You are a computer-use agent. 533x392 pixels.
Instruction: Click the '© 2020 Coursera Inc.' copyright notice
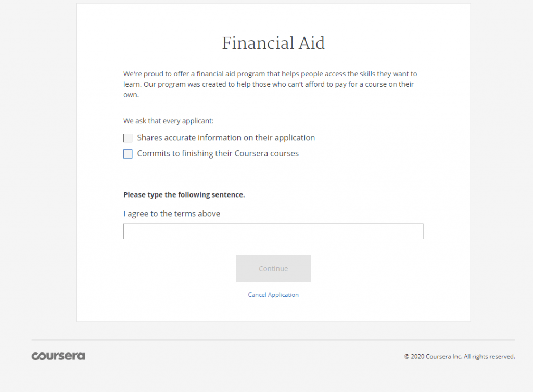coord(433,356)
